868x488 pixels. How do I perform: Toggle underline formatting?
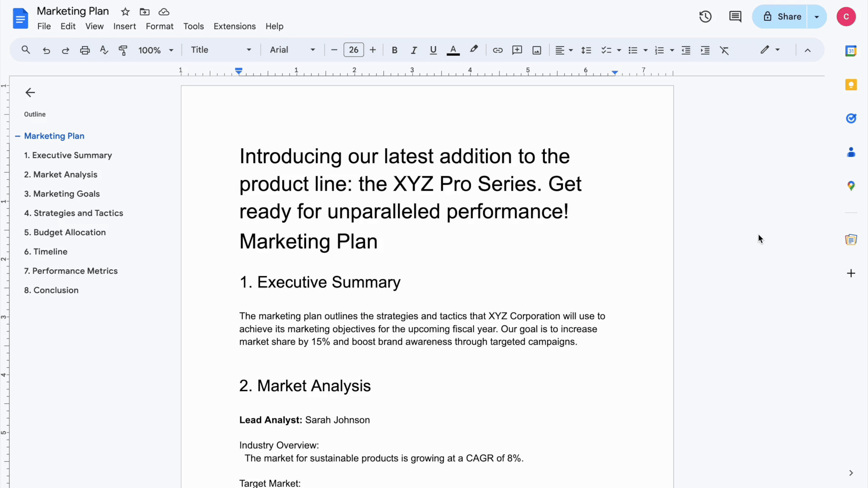coord(433,50)
